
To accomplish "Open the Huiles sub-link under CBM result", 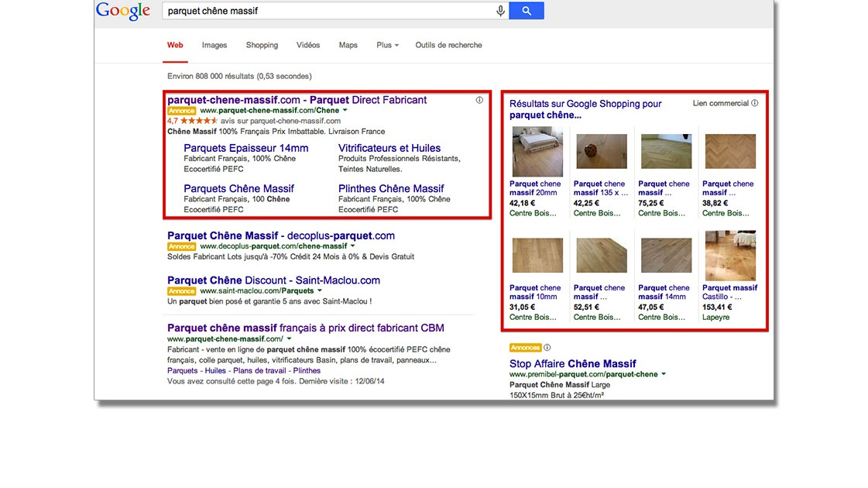I will point(215,370).
